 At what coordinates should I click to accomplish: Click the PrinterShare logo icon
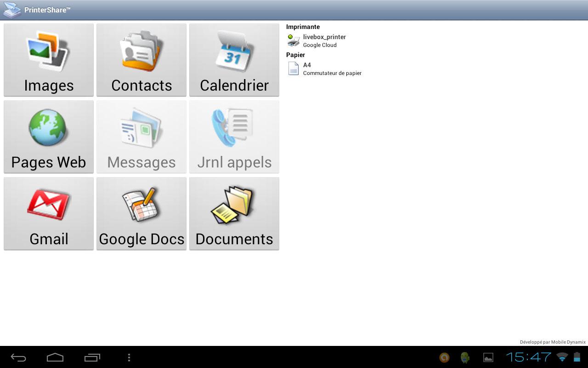(x=12, y=10)
